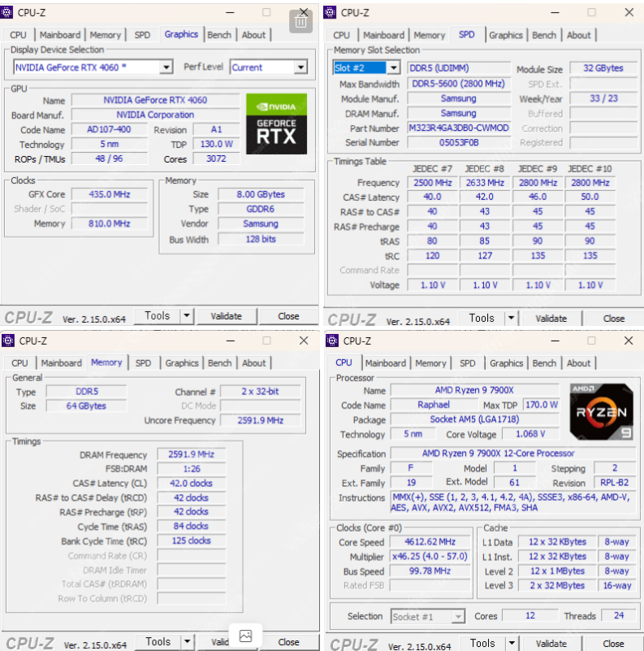Click the GPU cores 3072 value
Screen dimensions: 644x651
pyautogui.click(x=217, y=158)
